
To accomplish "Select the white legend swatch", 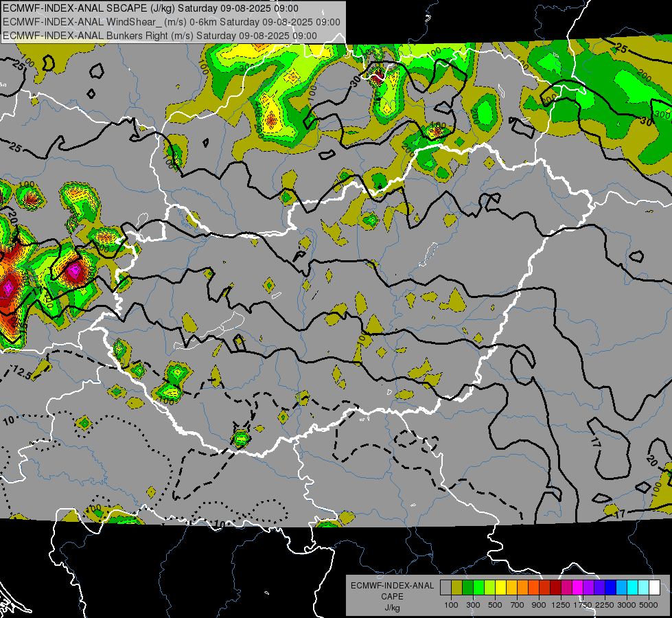I will point(654,588).
